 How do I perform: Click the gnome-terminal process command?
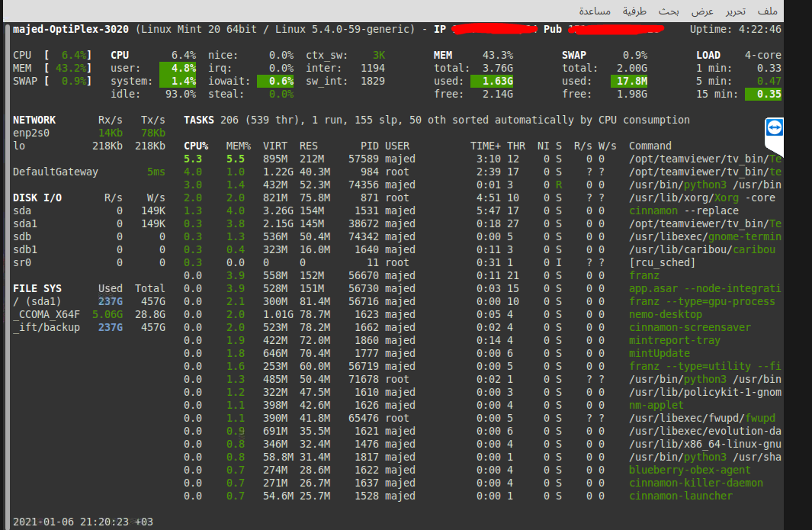(x=705, y=236)
